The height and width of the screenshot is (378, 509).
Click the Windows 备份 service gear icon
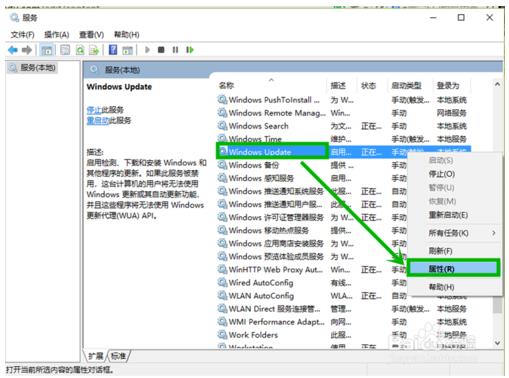pyautogui.click(x=222, y=165)
